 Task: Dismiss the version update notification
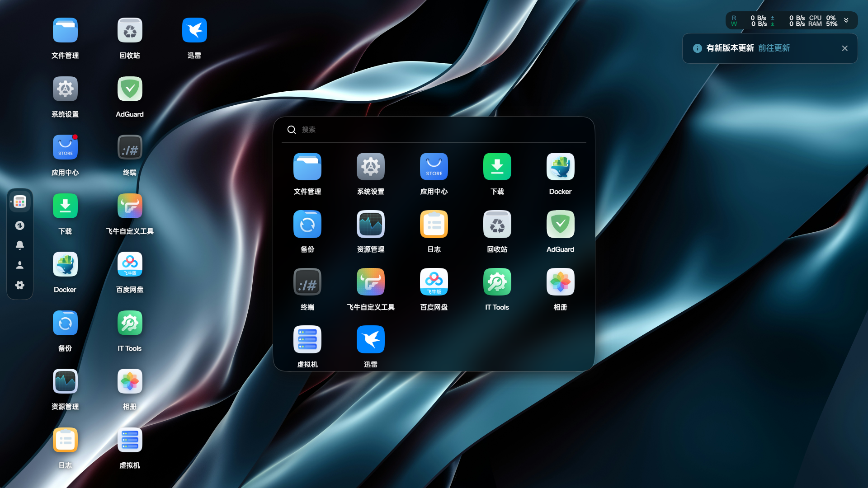click(844, 48)
